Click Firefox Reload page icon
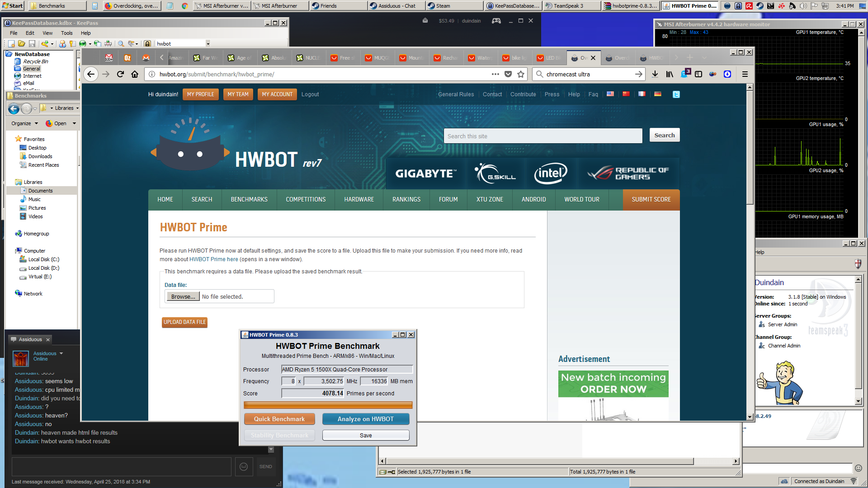This screenshot has height=488, width=868. point(120,74)
